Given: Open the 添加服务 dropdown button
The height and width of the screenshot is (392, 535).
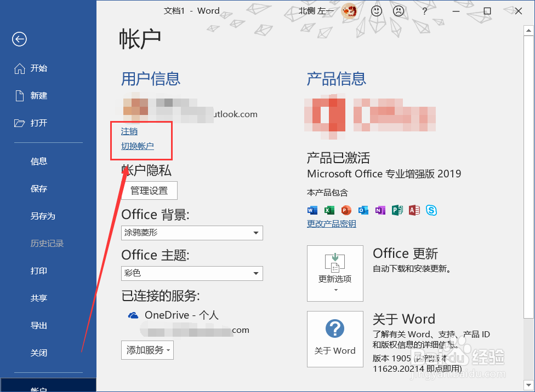Looking at the screenshot, I should (147, 350).
